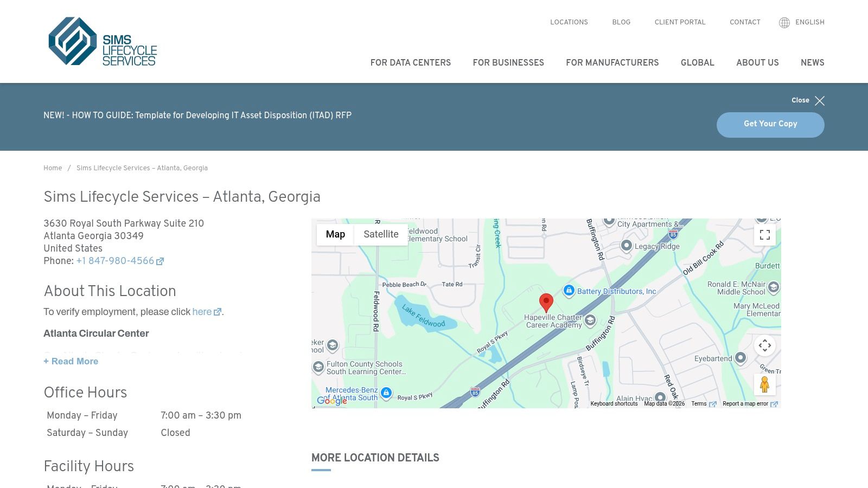Image resolution: width=868 pixels, height=488 pixels.
Task: Dismiss the ITAD RFP banner with Close
Action: (807, 100)
